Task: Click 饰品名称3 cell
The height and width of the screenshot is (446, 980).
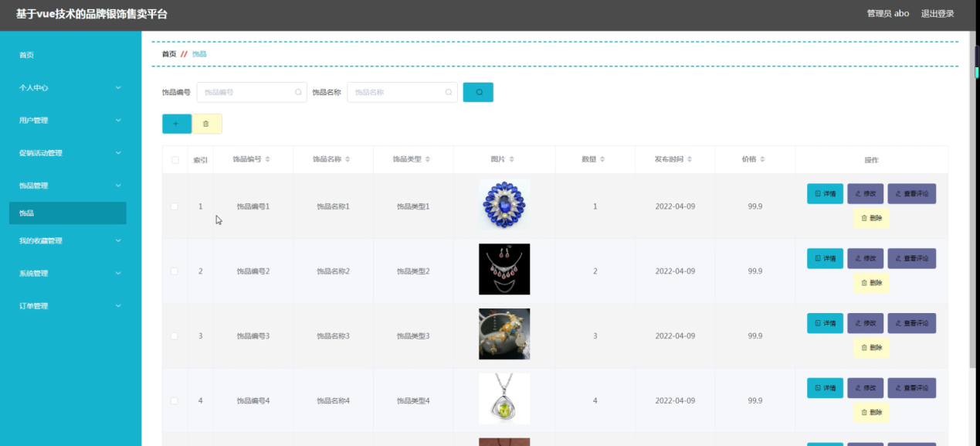Action: [333, 336]
